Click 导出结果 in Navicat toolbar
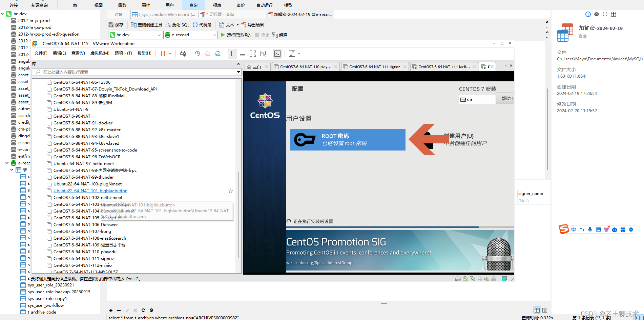This screenshot has height=320, width=644. (x=252, y=25)
